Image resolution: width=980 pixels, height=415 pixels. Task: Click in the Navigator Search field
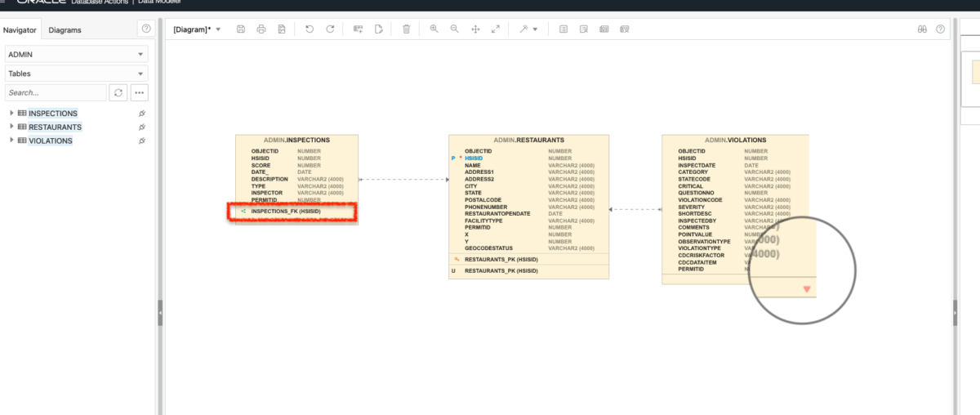tap(55, 93)
